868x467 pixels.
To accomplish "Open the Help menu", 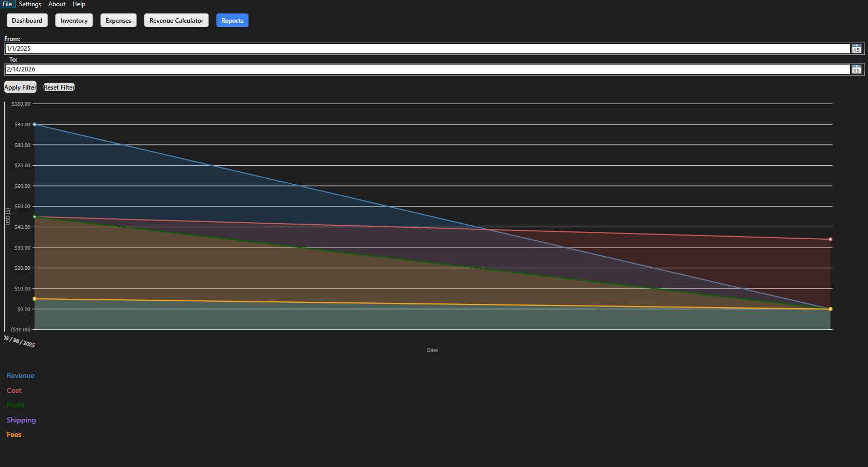I will click(x=79, y=4).
